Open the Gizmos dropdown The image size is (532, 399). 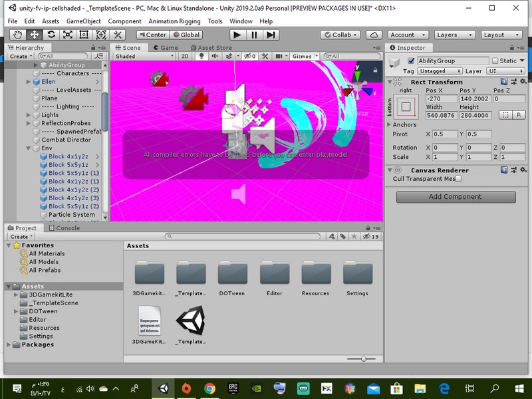pyautogui.click(x=305, y=56)
